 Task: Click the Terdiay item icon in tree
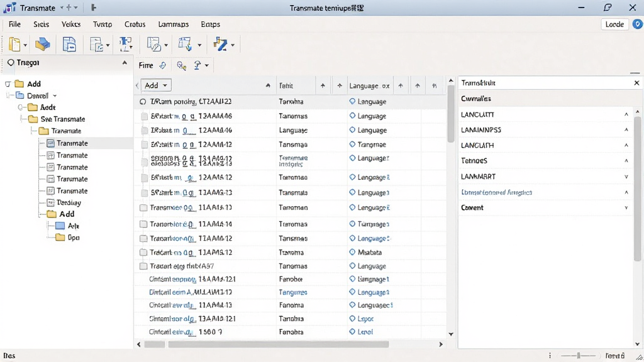pos(50,202)
